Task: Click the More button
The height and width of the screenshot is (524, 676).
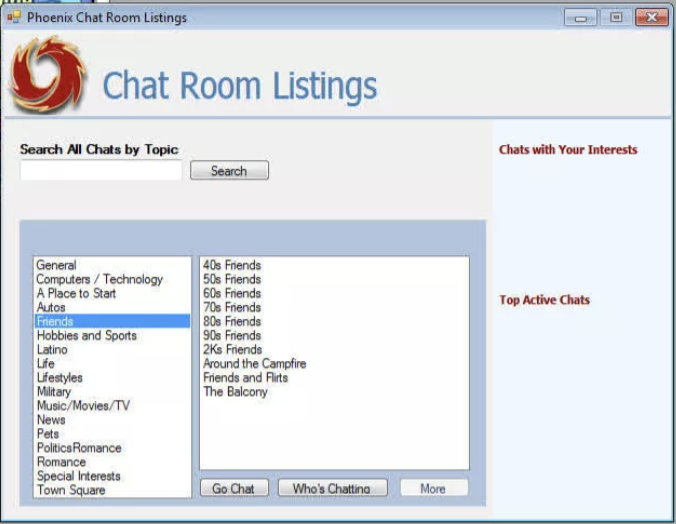Action: [434, 488]
